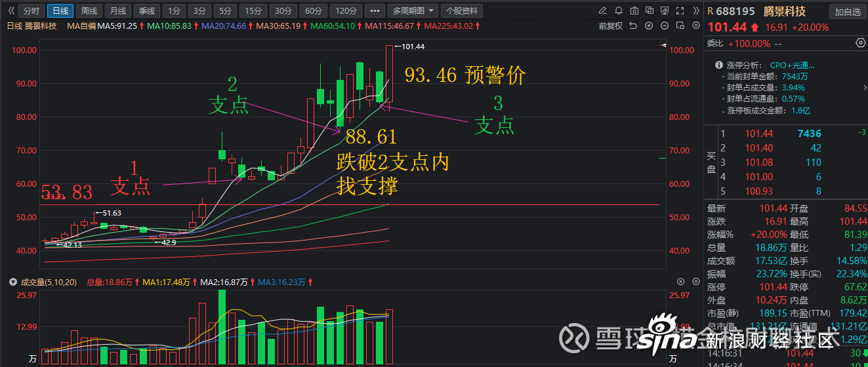
Task: Switch to 分时 intraday view
Action: point(30,11)
